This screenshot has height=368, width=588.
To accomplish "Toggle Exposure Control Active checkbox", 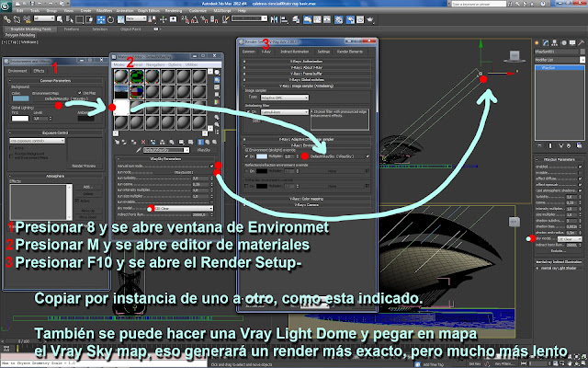I will pyautogui.click(x=12, y=148).
